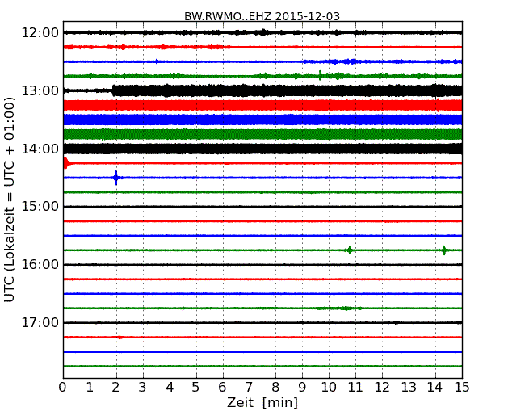Select the y-axis label UTC (Lokalzeit = UTC + 01:00)
525x420 pixels.
click(10, 199)
